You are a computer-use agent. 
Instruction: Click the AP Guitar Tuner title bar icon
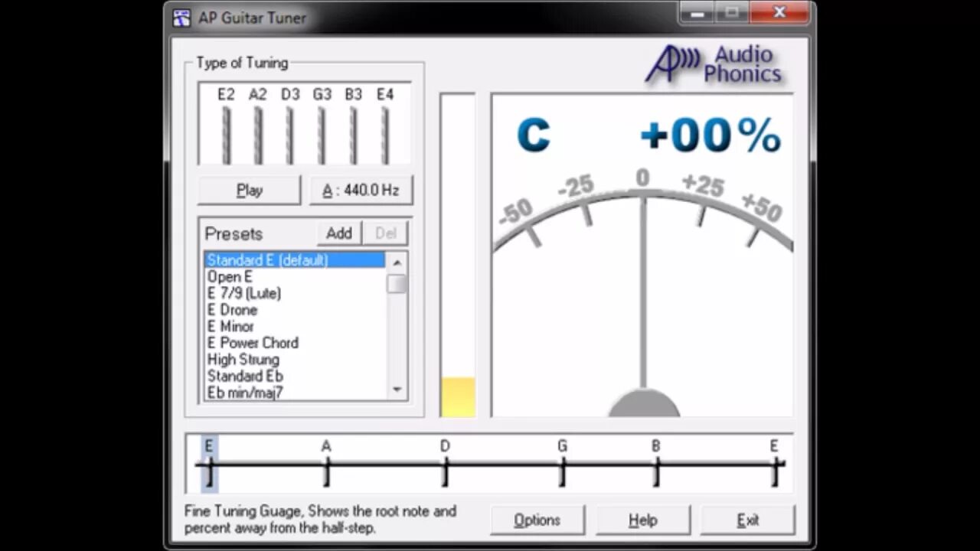(x=181, y=17)
